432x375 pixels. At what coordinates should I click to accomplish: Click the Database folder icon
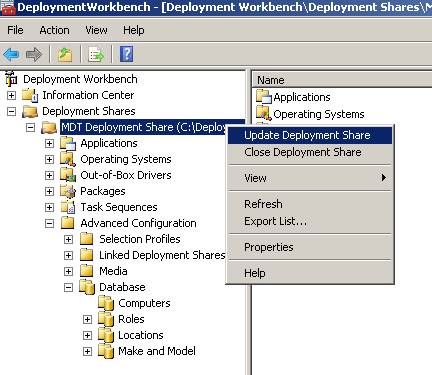(x=87, y=287)
